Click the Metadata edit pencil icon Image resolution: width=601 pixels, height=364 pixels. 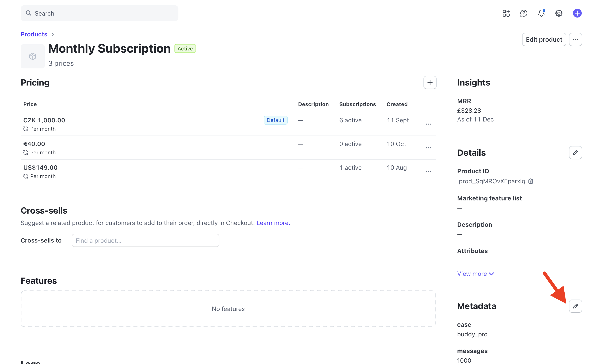[575, 306]
